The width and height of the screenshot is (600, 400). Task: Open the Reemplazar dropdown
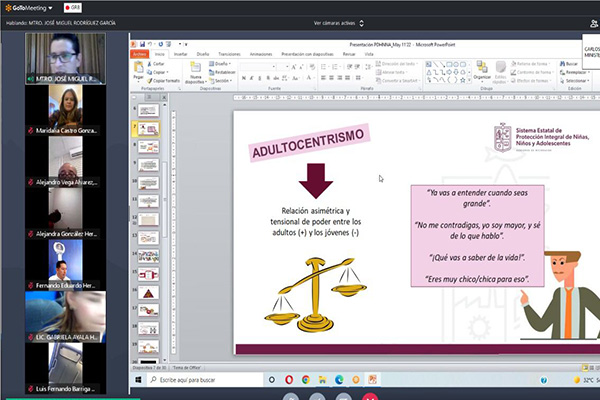(573, 72)
